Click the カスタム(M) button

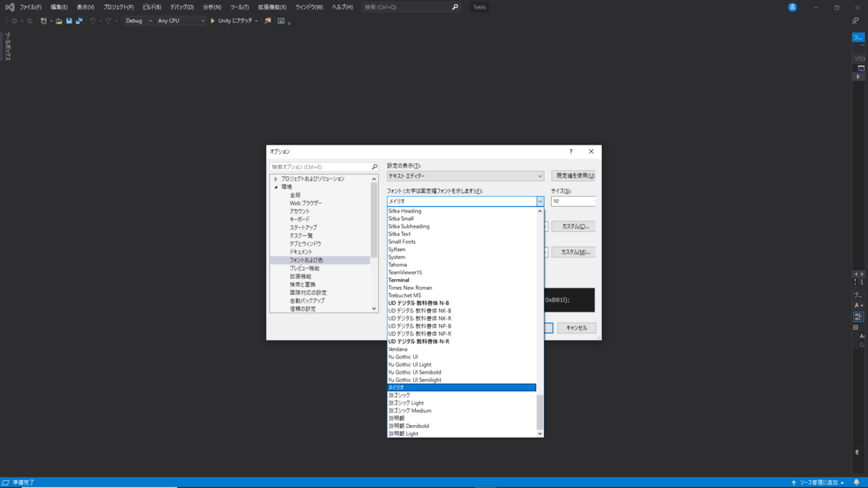(x=573, y=252)
